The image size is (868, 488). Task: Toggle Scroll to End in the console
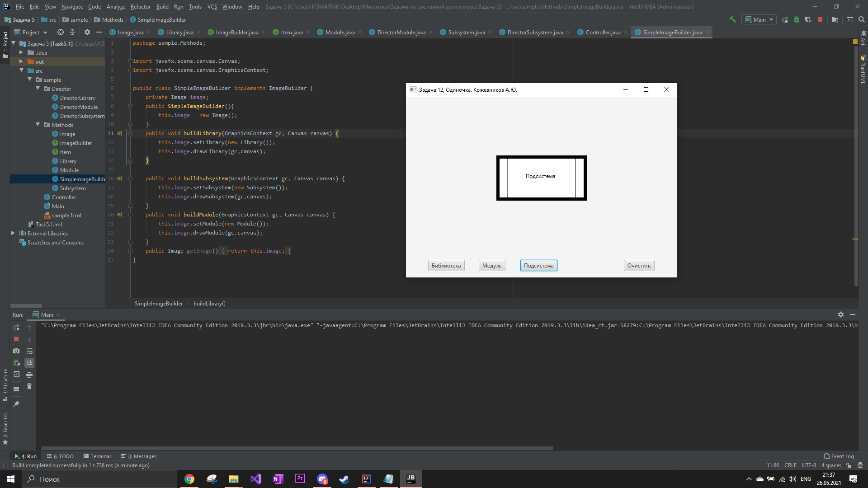tap(29, 363)
